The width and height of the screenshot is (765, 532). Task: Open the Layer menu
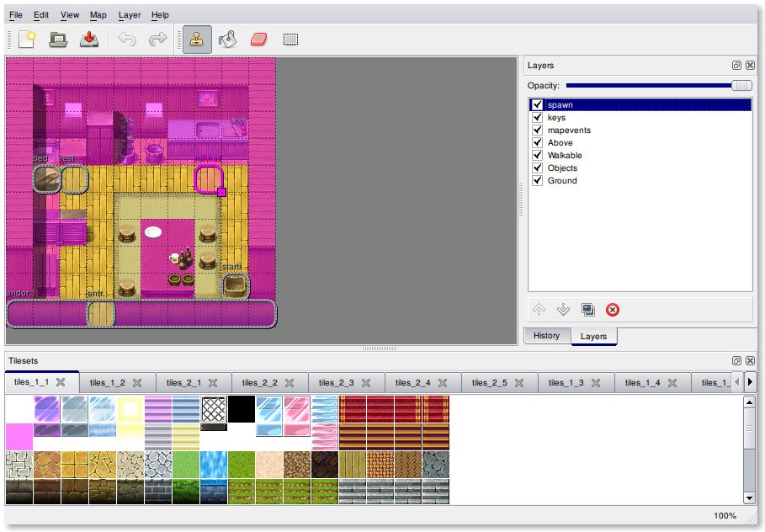point(130,15)
